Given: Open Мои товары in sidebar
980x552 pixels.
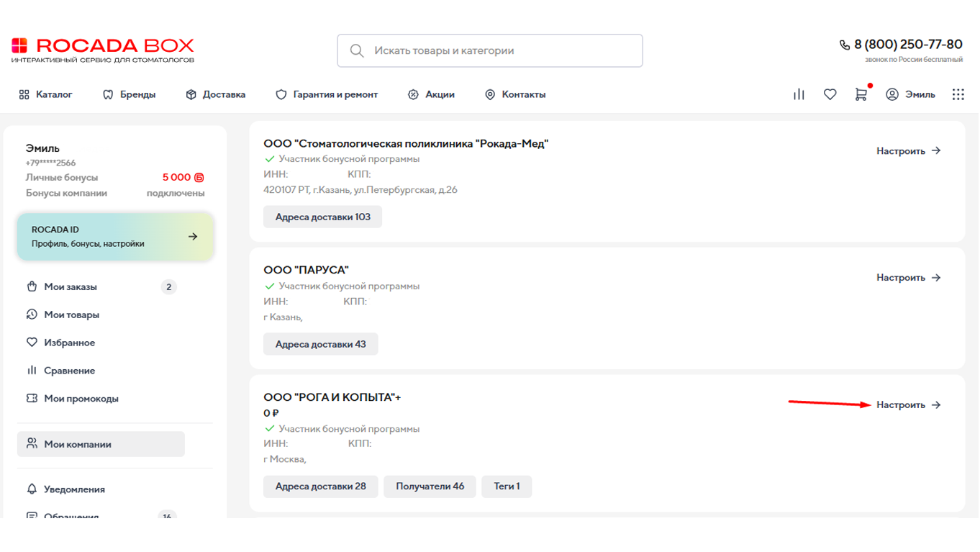Looking at the screenshot, I should coord(72,315).
